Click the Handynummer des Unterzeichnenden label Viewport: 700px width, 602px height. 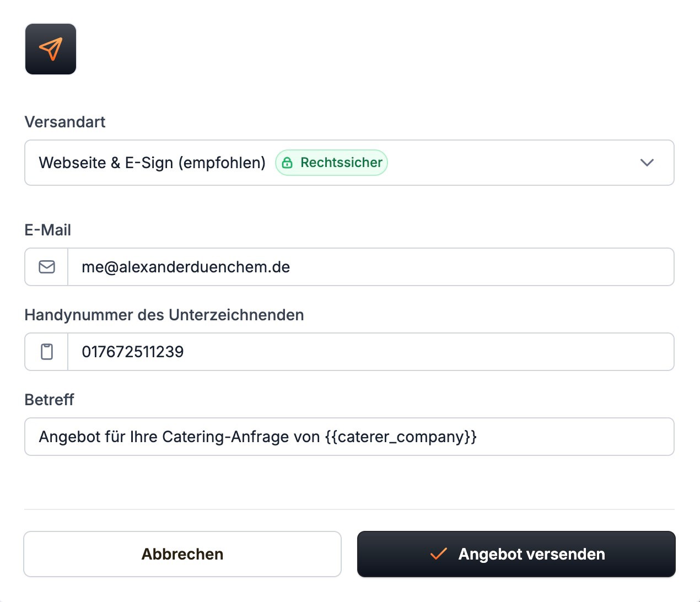pyautogui.click(x=164, y=315)
